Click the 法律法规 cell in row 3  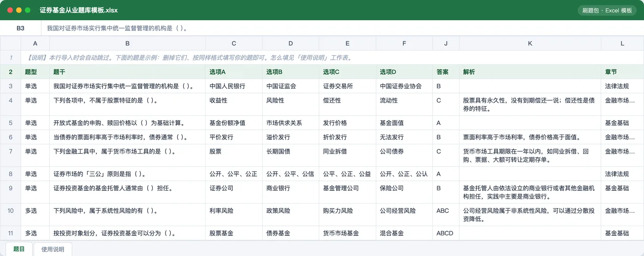tap(622, 86)
